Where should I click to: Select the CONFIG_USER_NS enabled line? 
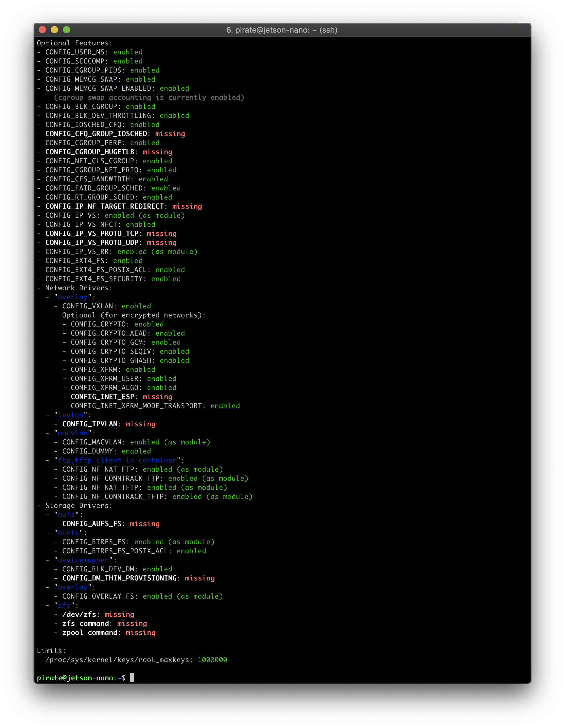[x=90, y=52]
